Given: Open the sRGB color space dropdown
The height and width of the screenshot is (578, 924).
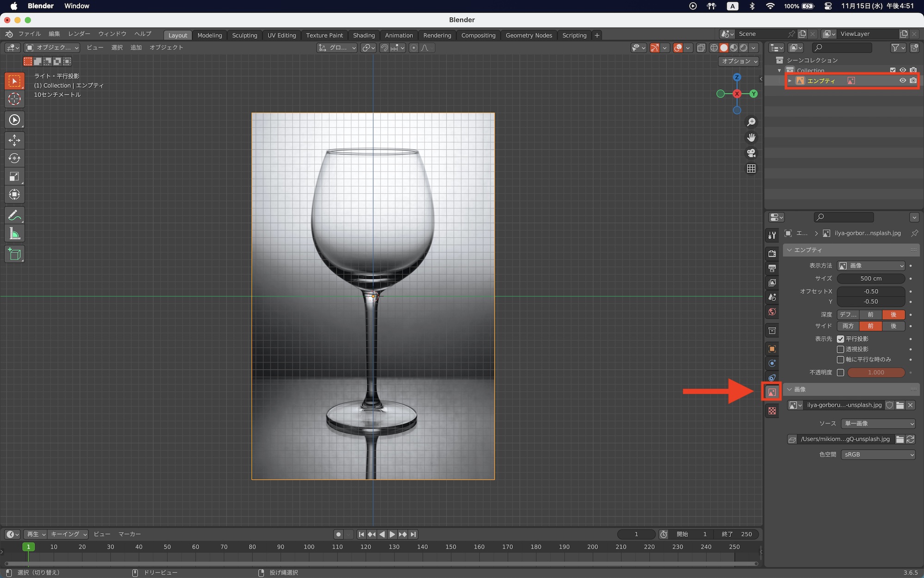Looking at the screenshot, I should point(878,455).
